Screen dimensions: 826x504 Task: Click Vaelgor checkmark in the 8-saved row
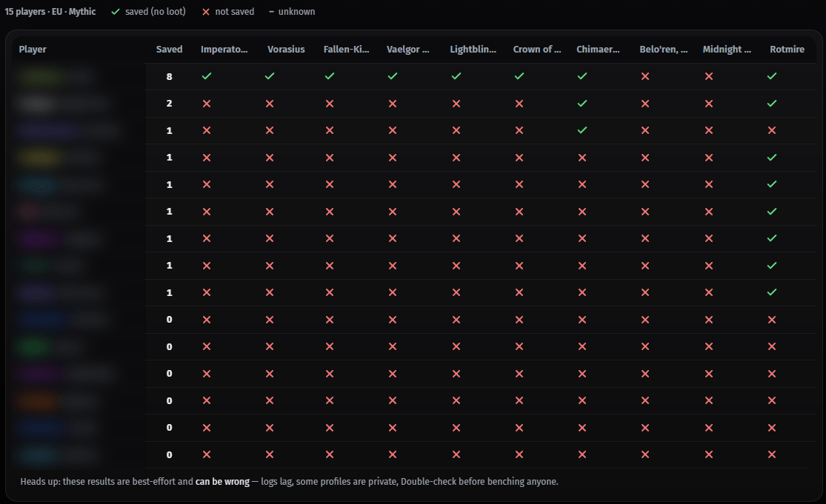(393, 76)
